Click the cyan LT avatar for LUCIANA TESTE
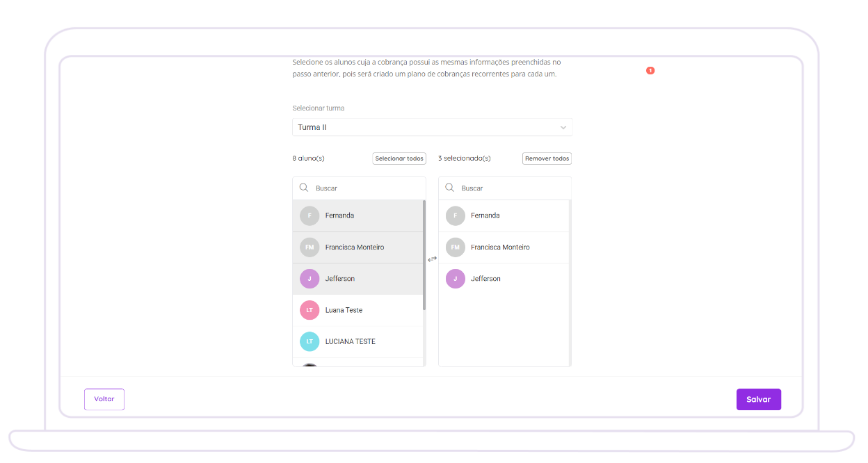 (310, 341)
